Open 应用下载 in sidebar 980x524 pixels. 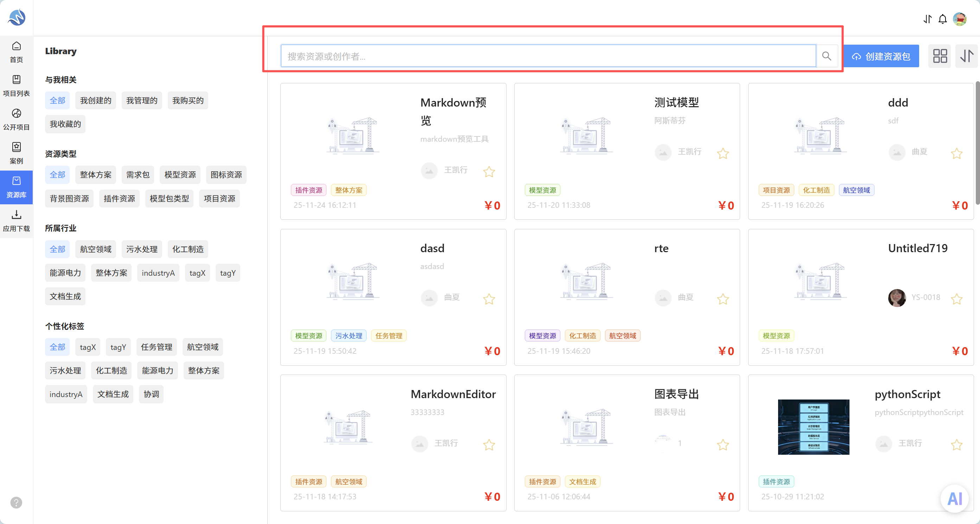pos(17,221)
